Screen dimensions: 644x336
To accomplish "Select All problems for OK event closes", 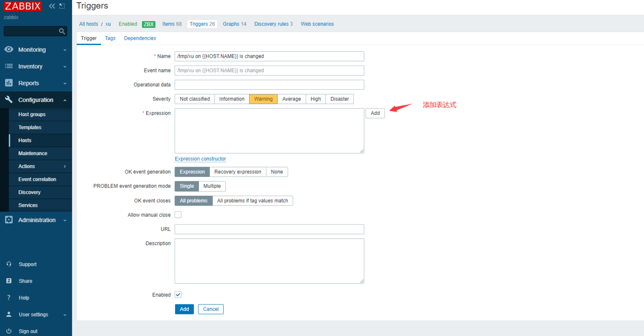I will coord(194,200).
